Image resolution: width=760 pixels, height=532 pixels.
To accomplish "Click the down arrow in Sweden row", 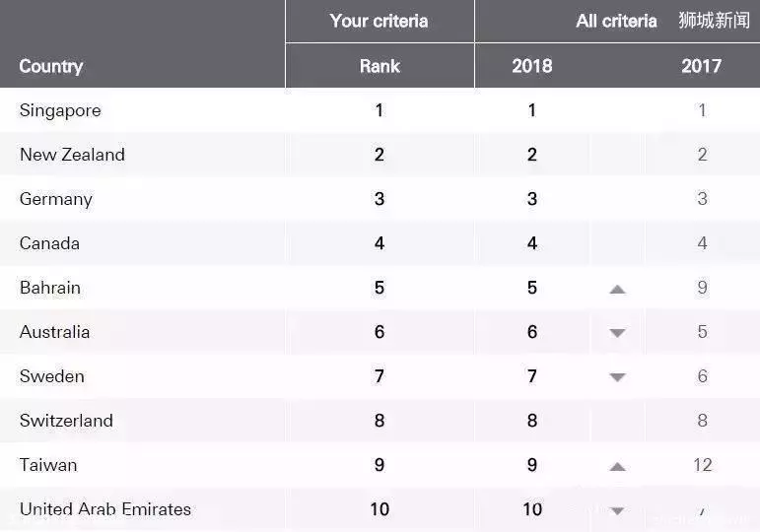I will [x=617, y=377].
